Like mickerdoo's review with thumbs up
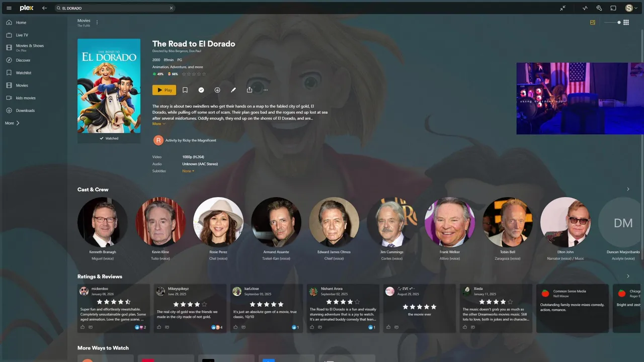The height and width of the screenshot is (362, 644). tap(83, 327)
